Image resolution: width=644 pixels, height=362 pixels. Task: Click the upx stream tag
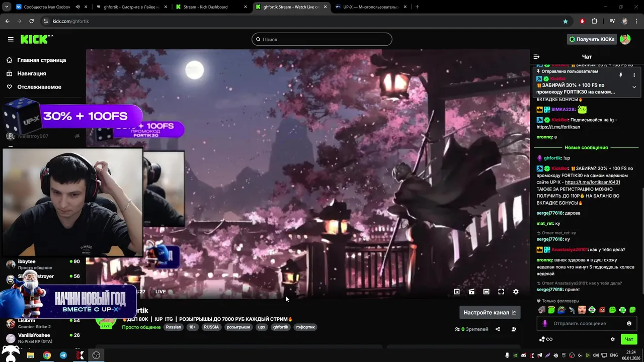pos(261,327)
